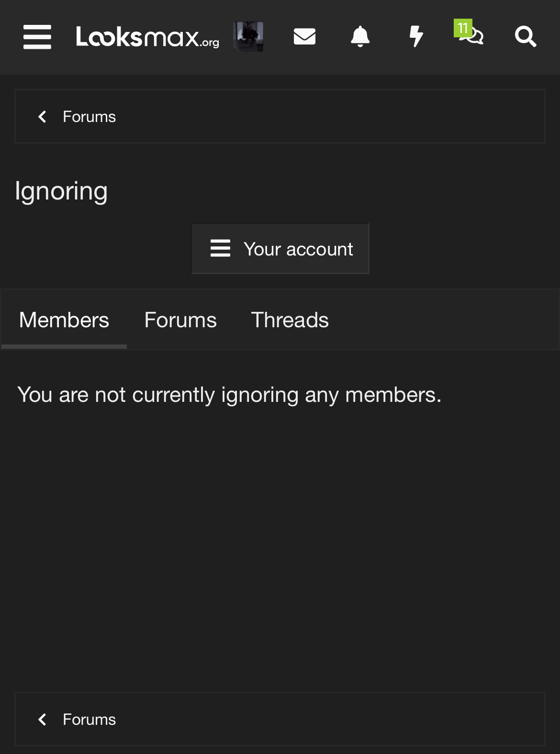Show alerts via the bell icon
The height and width of the screenshot is (754, 560).
[360, 37]
